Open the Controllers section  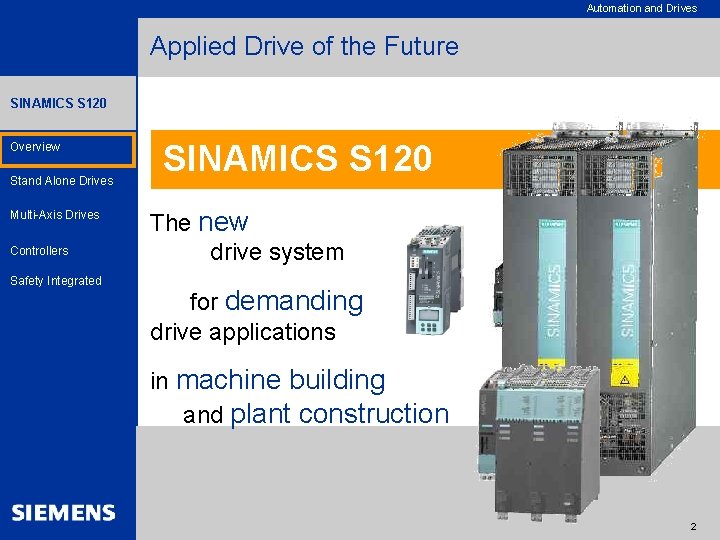(39, 250)
